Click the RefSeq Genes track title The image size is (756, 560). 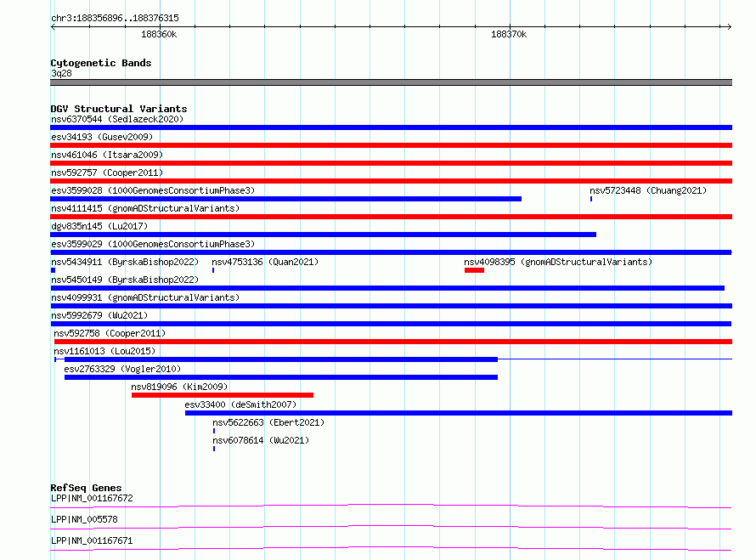click(86, 488)
